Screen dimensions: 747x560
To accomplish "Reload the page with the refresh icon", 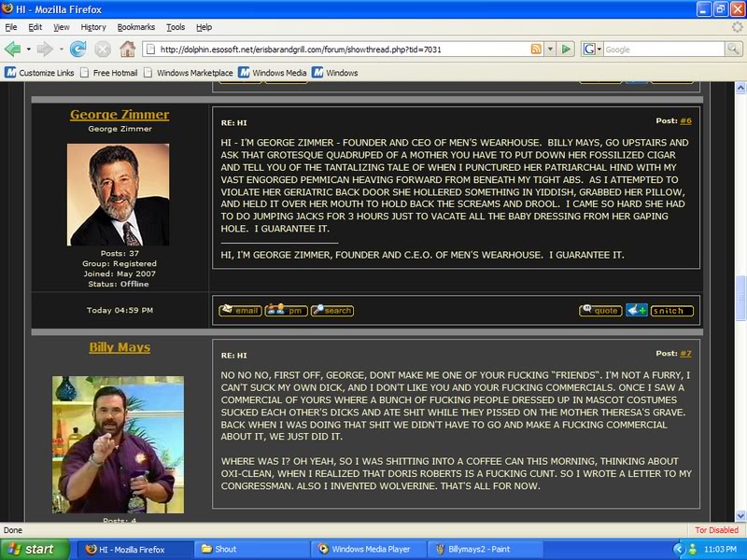I will [x=78, y=49].
